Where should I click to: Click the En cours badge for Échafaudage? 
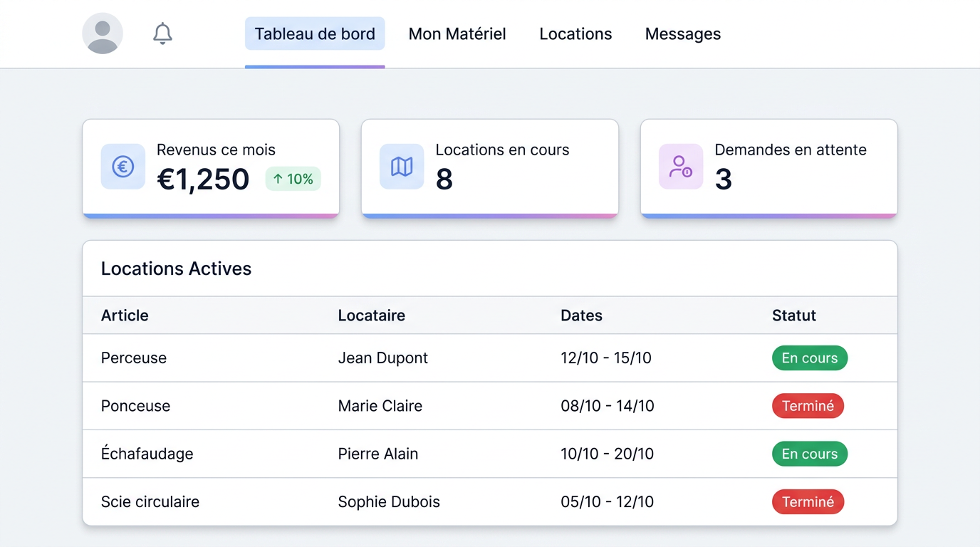pyautogui.click(x=810, y=454)
